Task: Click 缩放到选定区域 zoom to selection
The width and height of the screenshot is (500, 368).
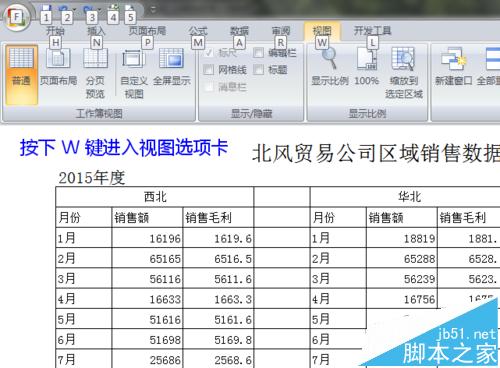Action: click(x=404, y=73)
